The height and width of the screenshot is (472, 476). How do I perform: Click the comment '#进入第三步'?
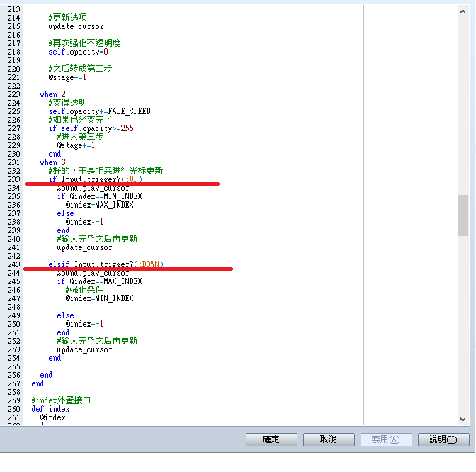80,137
